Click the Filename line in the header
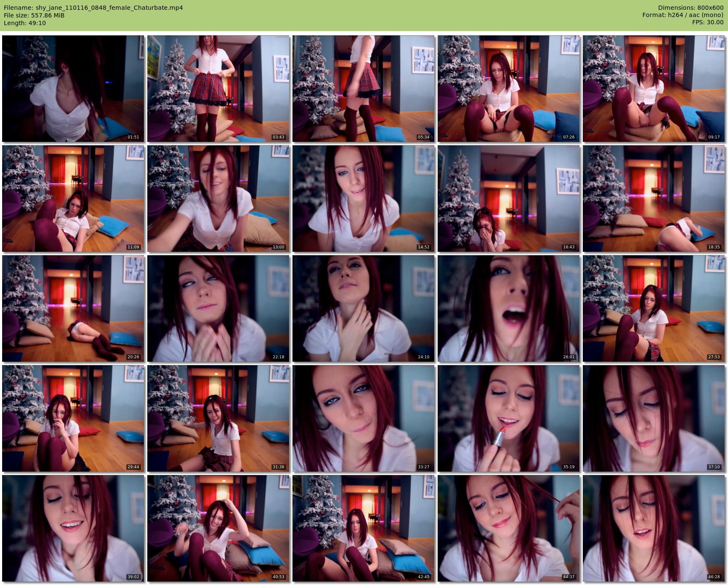The width and height of the screenshot is (728, 585). 93,8
